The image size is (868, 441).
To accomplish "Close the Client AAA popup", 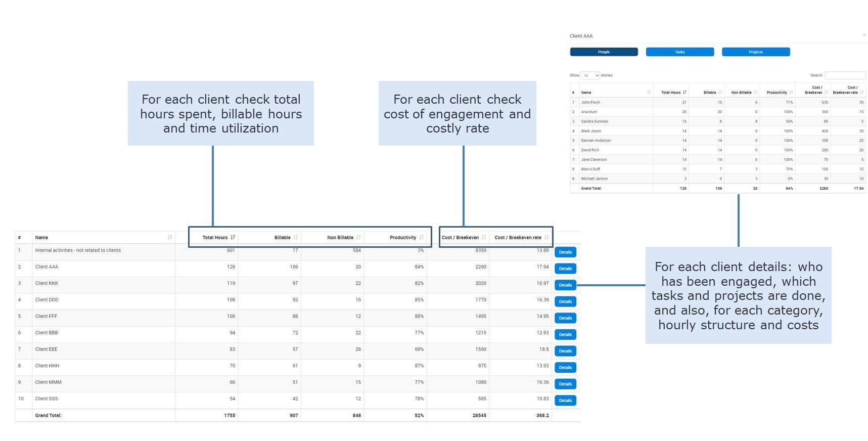I will point(864,35).
